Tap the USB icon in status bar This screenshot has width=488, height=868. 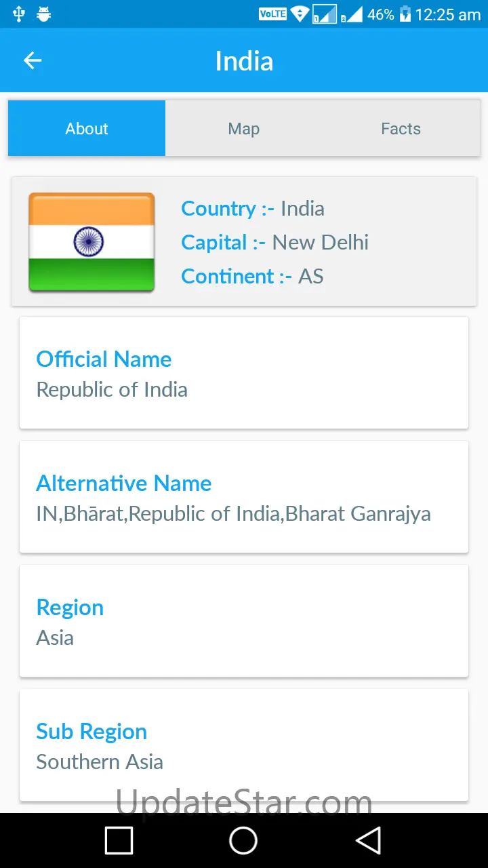(19, 14)
